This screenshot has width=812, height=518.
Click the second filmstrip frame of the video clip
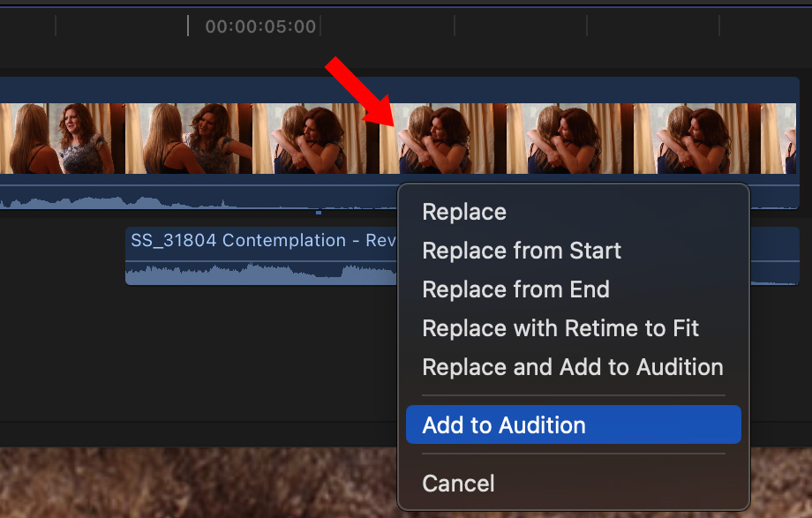coord(189,139)
